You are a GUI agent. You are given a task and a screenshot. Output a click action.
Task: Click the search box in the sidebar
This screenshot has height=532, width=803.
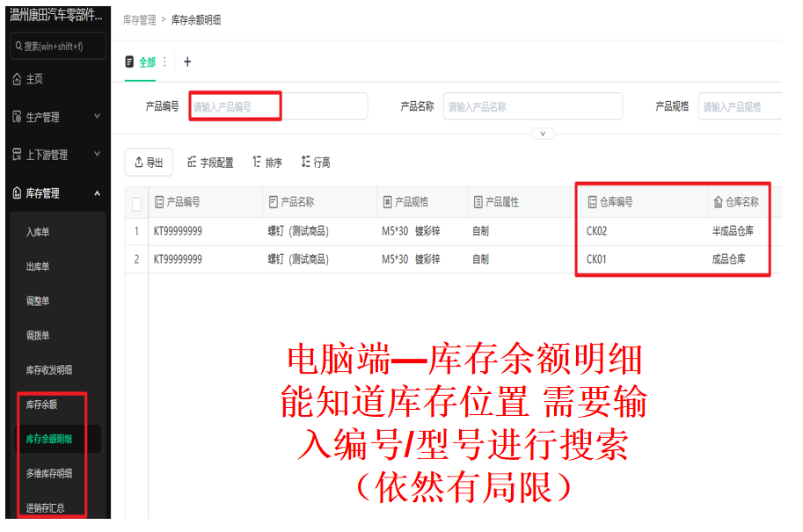[58, 46]
